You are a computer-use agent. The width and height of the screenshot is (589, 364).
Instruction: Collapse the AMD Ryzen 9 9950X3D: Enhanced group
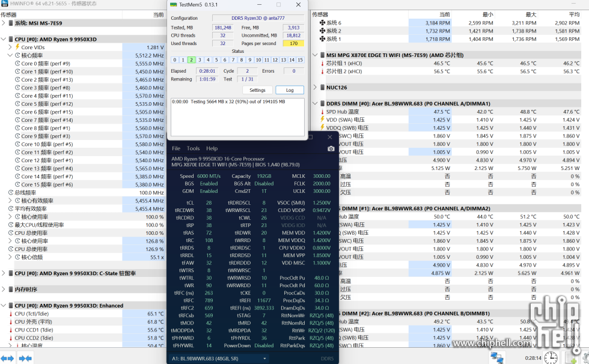click(4, 306)
